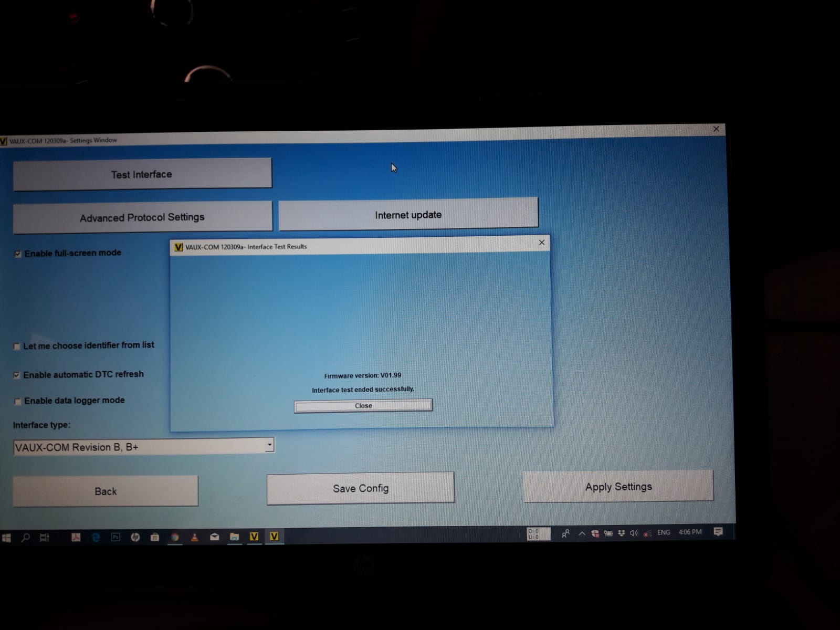
Task: Dismiss Interface Test Results with X
Action: [x=542, y=243]
